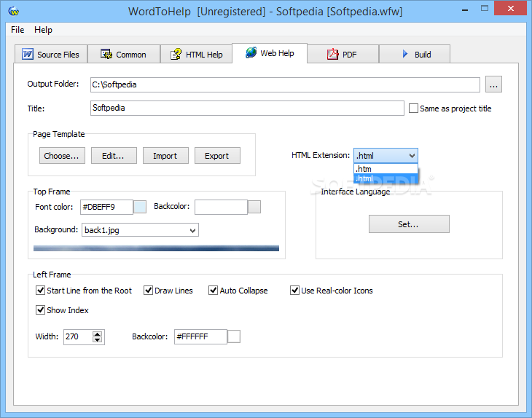The width and height of the screenshot is (532, 418).
Task: Open the HTML Help tab
Action: (x=196, y=54)
